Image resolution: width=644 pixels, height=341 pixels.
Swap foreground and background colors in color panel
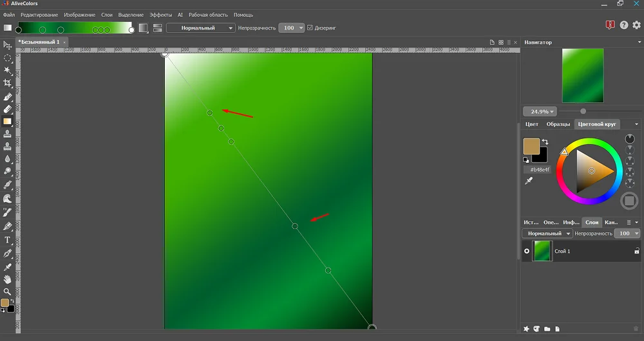tap(545, 142)
